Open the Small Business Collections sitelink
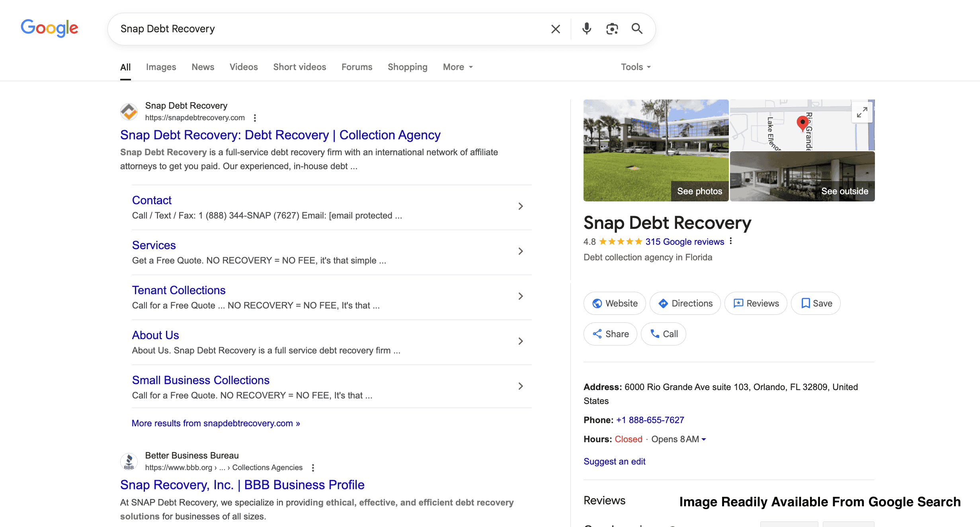The image size is (980, 527). tap(201, 380)
